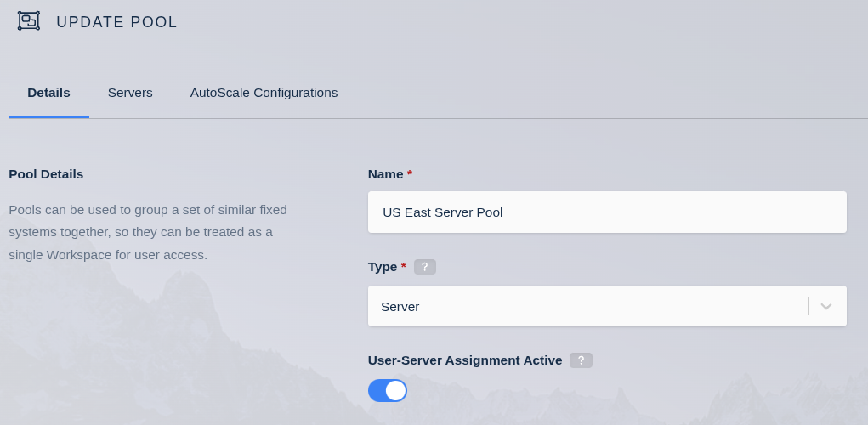Click the blue underline beneath Details tab
868x425 pixels.
(x=48, y=117)
